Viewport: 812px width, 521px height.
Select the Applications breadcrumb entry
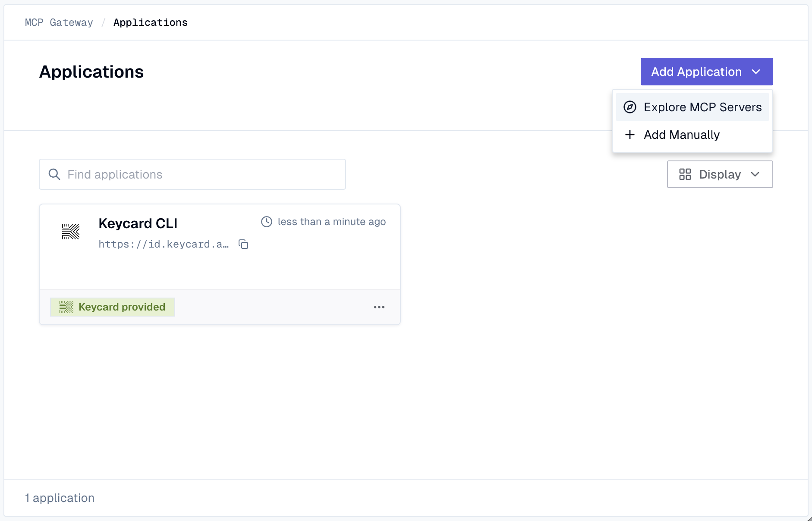click(x=150, y=22)
